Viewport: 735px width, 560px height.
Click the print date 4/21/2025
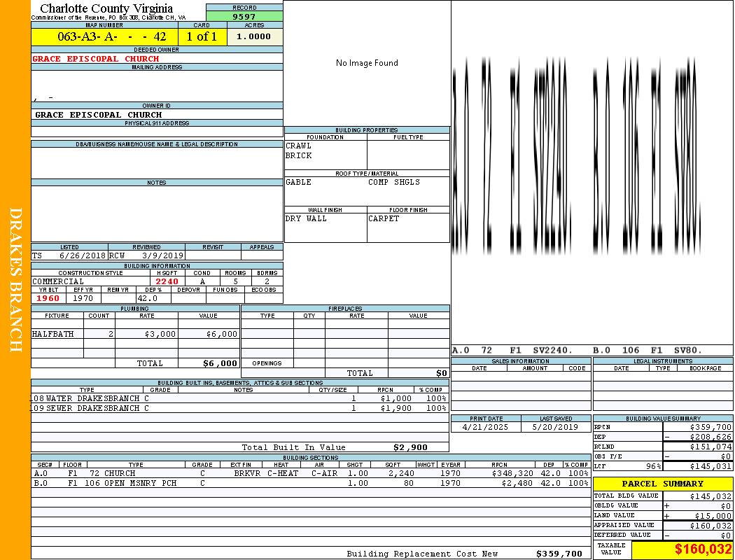[485, 428]
